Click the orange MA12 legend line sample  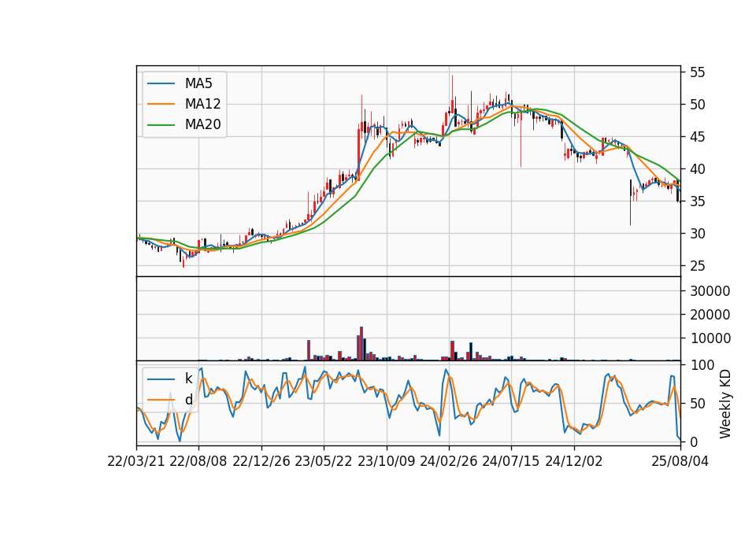point(161,104)
